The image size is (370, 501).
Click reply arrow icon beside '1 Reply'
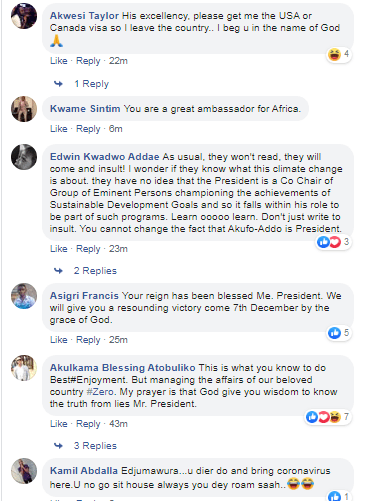coord(58,84)
